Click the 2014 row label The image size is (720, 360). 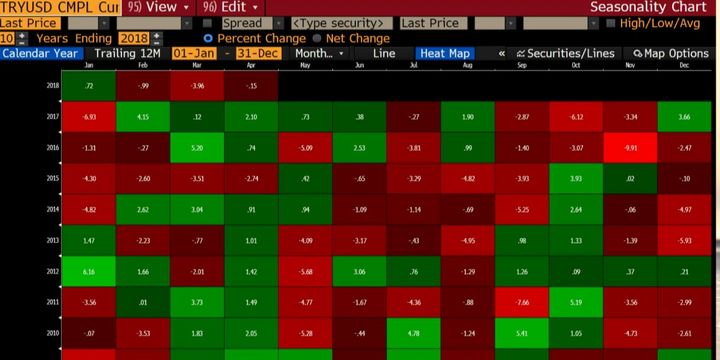tap(52, 209)
